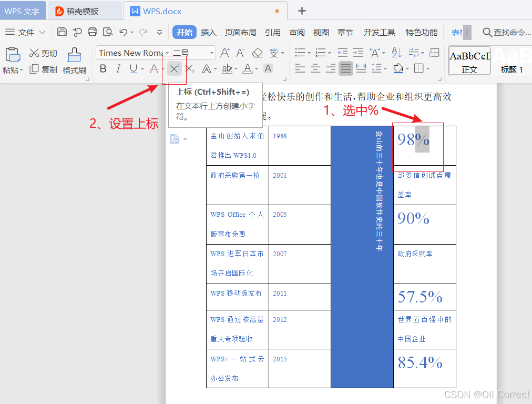Viewport: 532px width, 404px height.
Task: Click the Redo arrow
Action: 143,32
